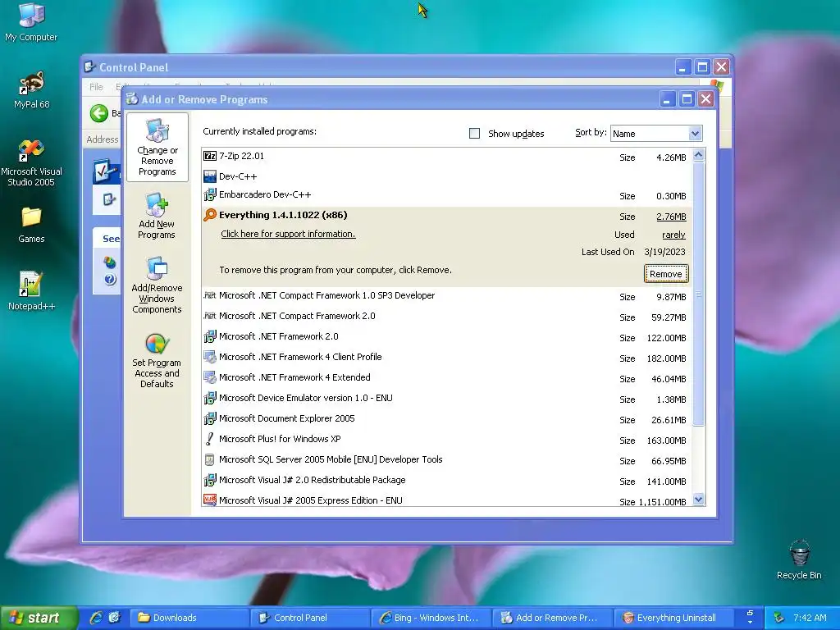This screenshot has height=630, width=840.
Task: Click the Everything 1.4.1.1022 magnifier icon
Action: 210,215
